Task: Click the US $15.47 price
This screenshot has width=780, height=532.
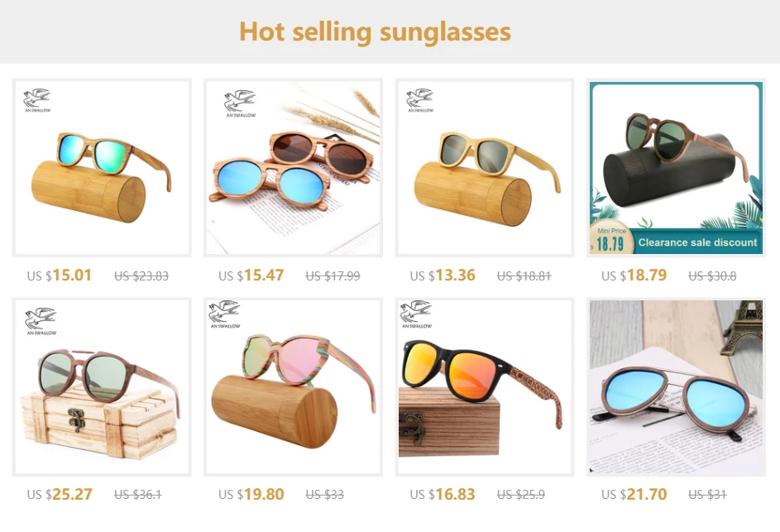Action: (251, 276)
